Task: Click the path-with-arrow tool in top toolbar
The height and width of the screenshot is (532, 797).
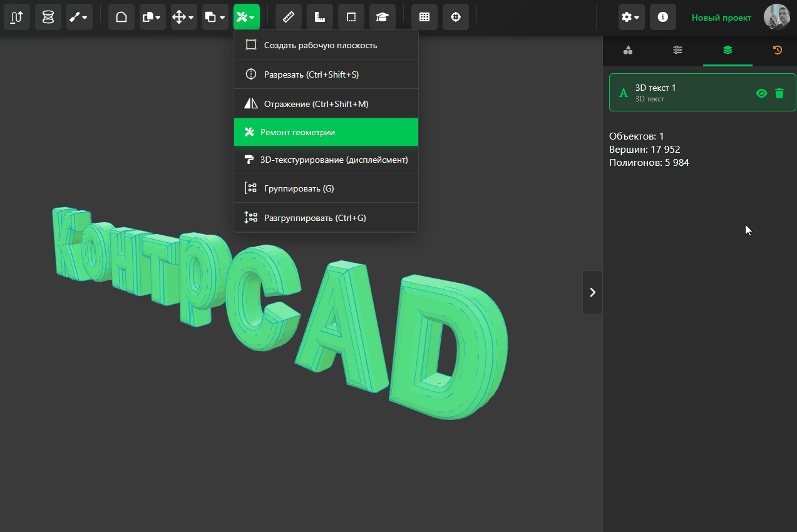Action: [17, 18]
